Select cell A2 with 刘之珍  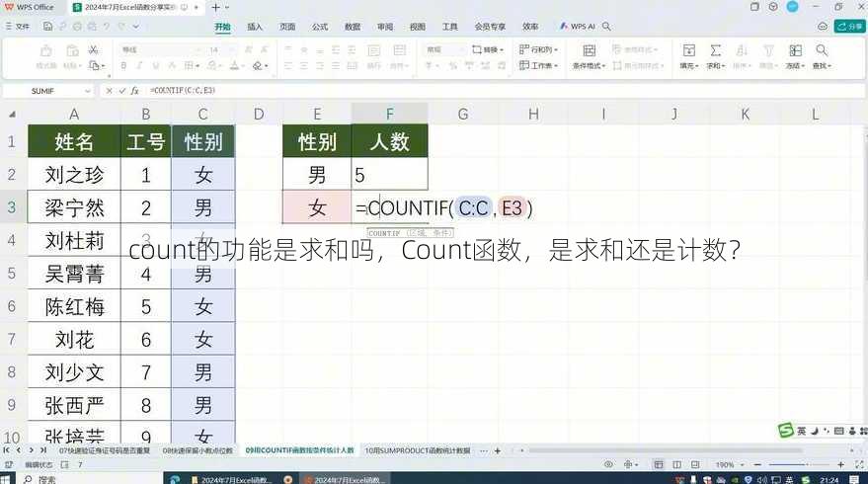[x=74, y=175]
